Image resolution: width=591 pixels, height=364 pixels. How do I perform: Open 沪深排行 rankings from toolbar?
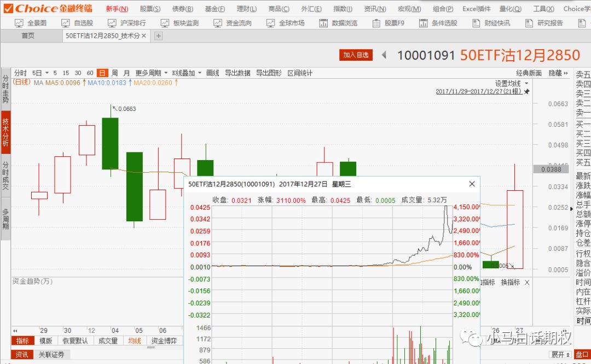[126, 23]
